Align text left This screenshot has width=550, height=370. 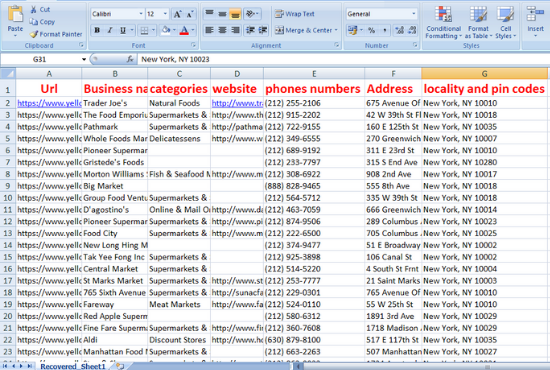[209, 30]
